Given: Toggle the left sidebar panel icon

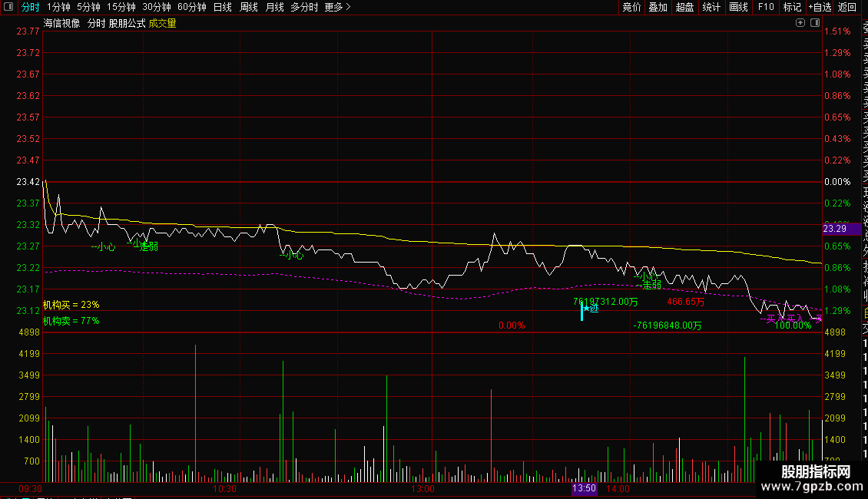Looking at the screenshot, I should pos(8,7).
